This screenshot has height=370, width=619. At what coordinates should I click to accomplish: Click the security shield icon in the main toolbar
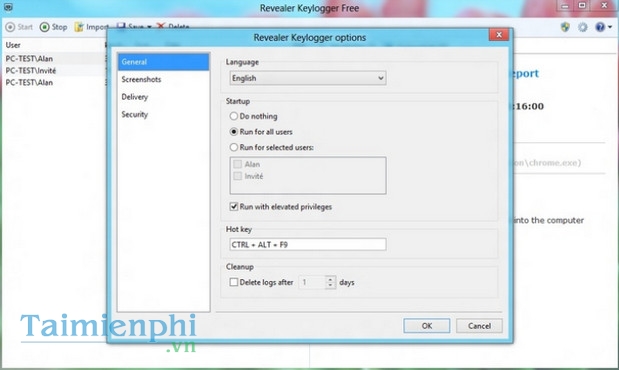coord(565,27)
